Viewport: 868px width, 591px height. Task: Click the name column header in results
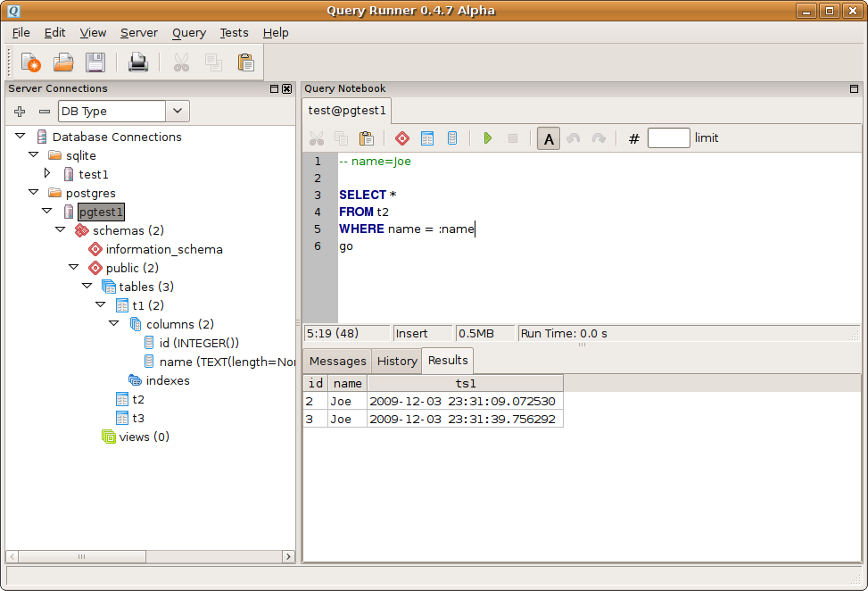pyautogui.click(x=348, y=383)
